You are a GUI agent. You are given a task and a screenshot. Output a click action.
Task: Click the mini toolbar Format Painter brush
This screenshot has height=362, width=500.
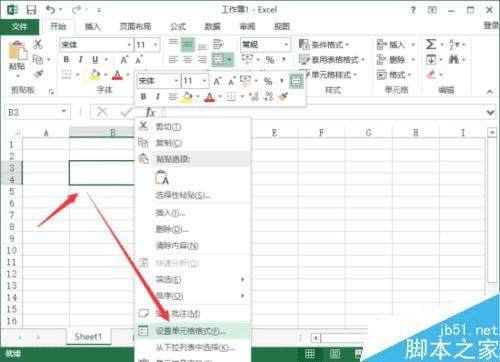283,97
